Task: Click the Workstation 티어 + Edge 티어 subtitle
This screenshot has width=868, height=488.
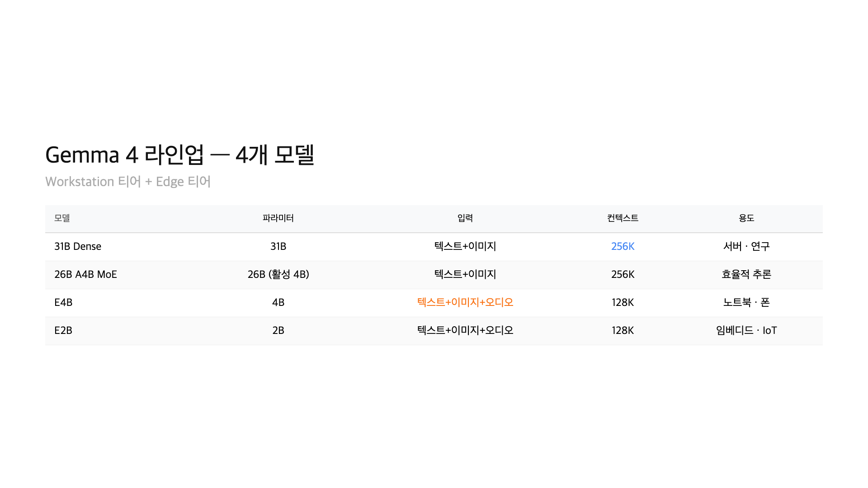Action: 128,182
